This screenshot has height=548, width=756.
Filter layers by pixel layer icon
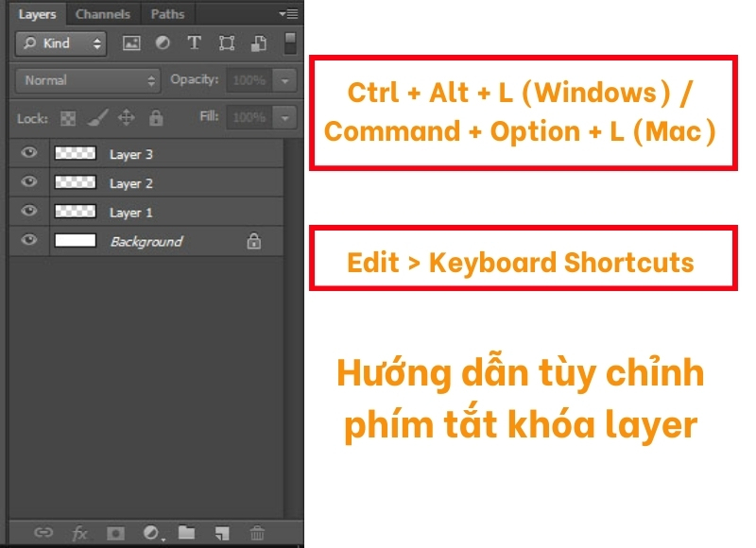(x=131, y=43)
